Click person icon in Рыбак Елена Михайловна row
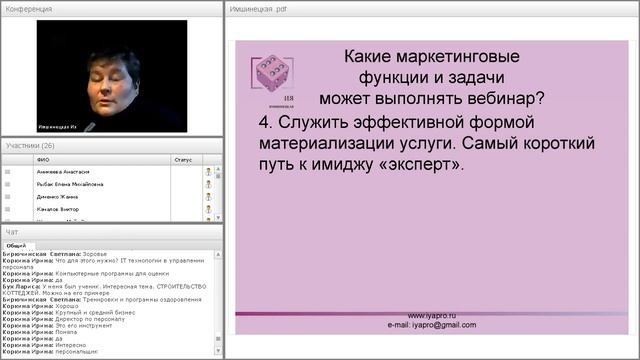 209,184
